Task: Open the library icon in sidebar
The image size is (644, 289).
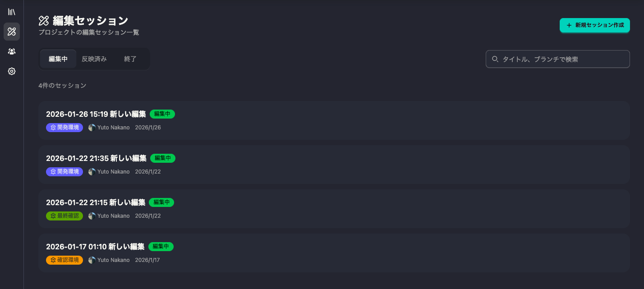Action: coord(12,12)
